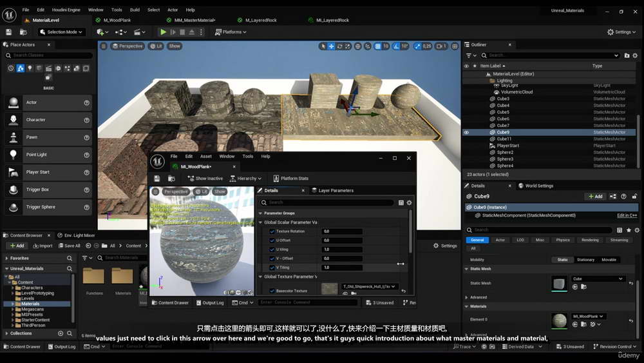
Task: Select Lights category icon in Place Actors
Action: coord(30,68)
